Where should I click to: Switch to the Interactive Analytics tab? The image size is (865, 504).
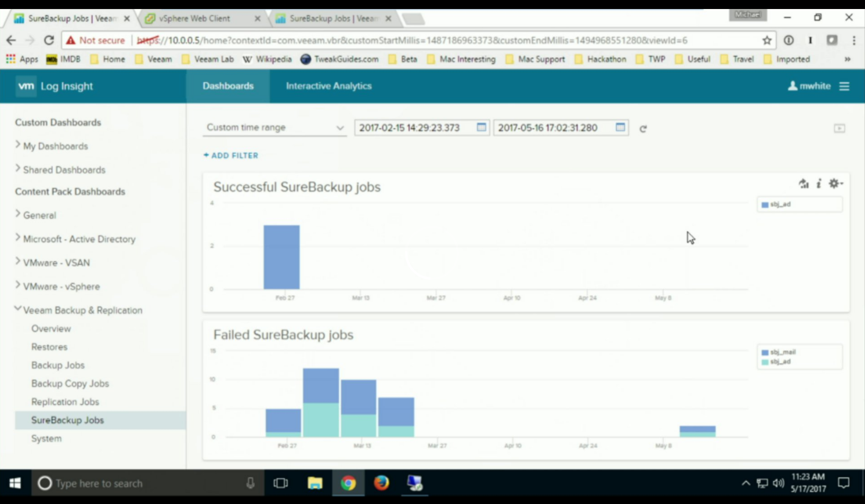pos(329,86)
